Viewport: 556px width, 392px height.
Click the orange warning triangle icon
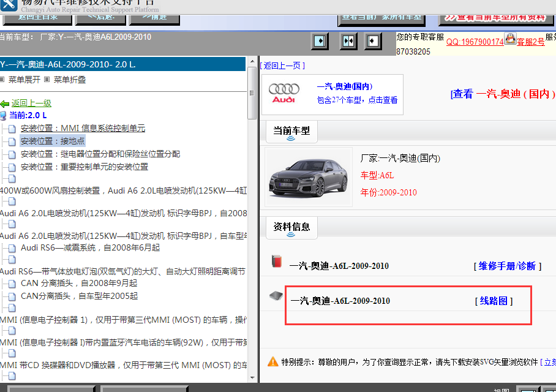273,361
